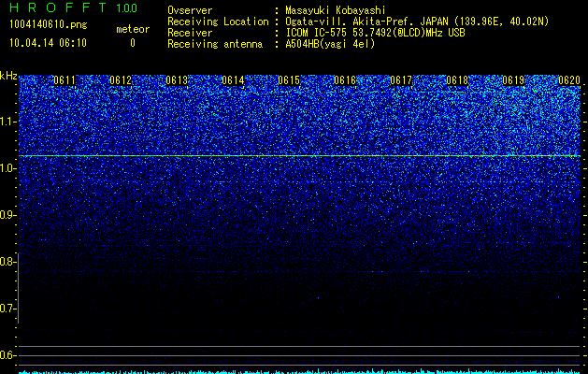Click the 0.9 kHz axis label
Screen dimensions: 588x374
tap(7, 215)
